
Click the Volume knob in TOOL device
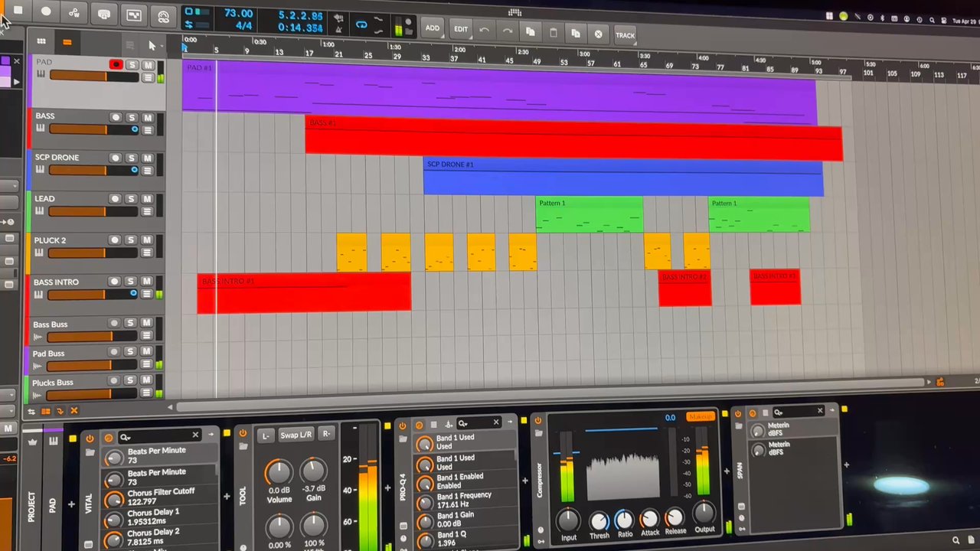pyautogui.click(x=279, y=472)
